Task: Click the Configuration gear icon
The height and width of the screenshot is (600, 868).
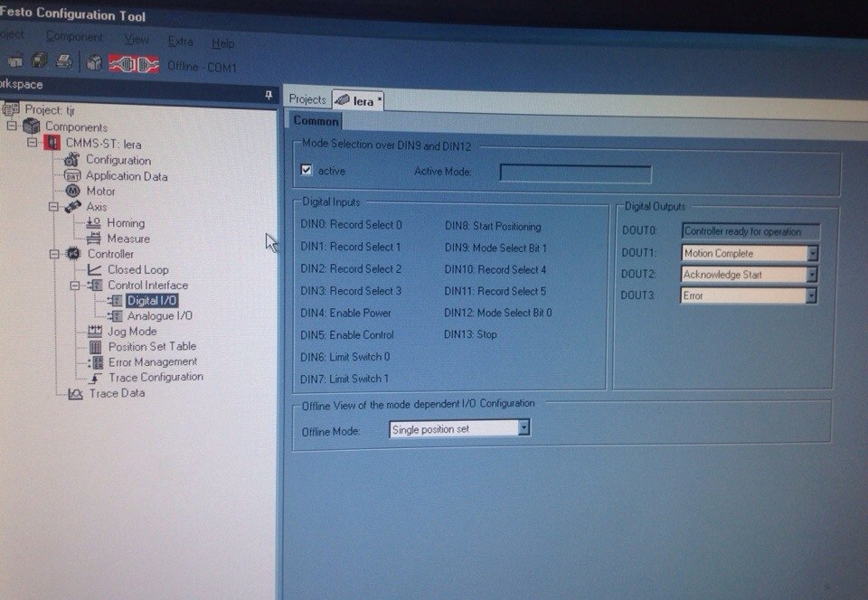Action: [72, 160]
